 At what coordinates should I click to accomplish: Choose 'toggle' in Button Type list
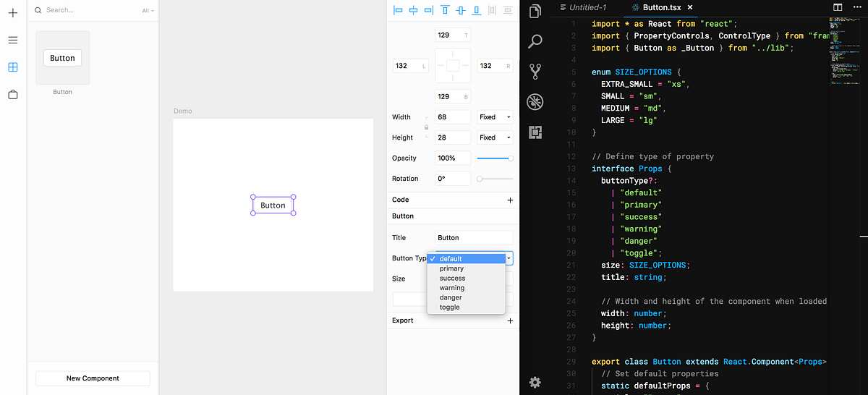467,307
